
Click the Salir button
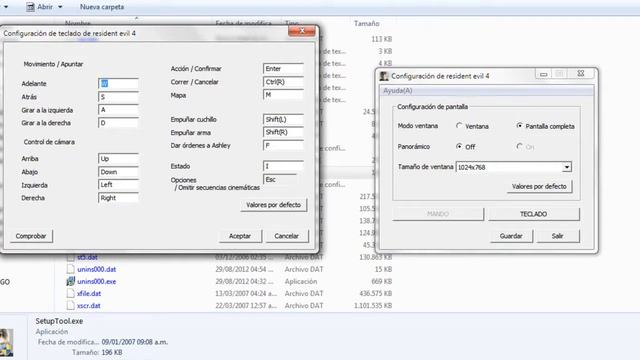[558, 236]
